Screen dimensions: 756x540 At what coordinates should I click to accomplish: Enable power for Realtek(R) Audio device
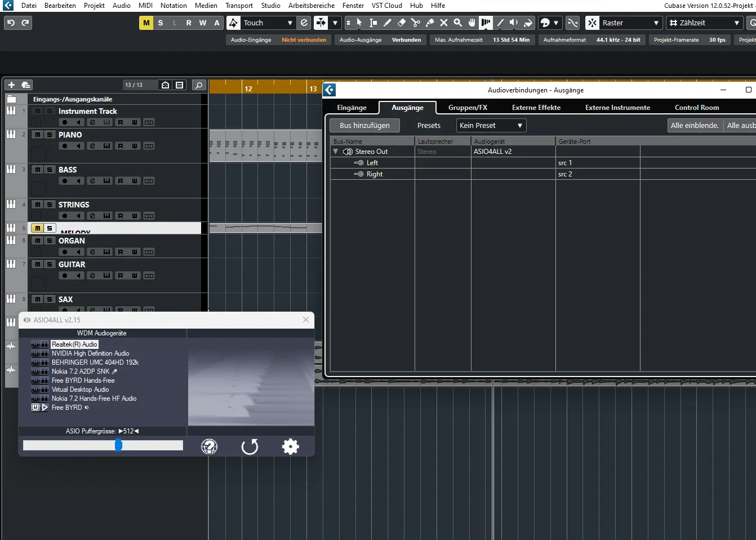pos(35,344)
